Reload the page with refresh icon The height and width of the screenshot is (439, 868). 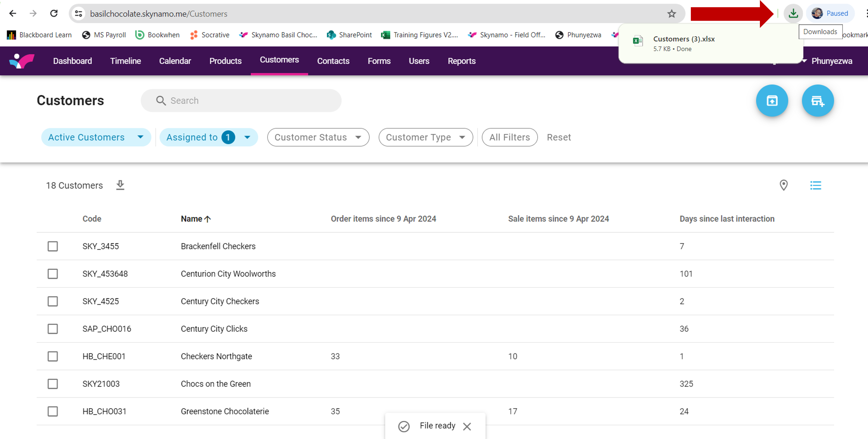[x=54, y=13]
